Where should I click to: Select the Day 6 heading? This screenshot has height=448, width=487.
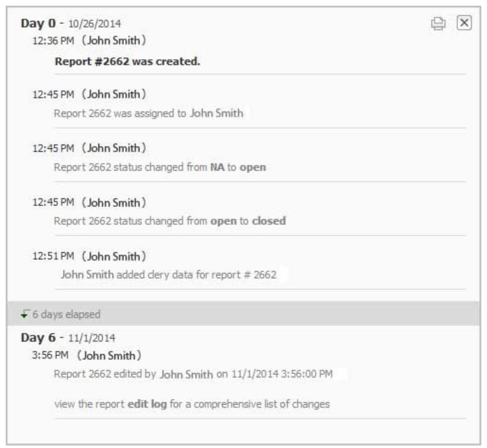tap(35, 337)
